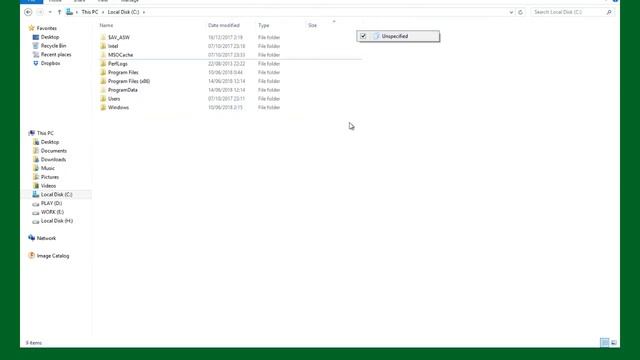Click This PC in the address breadcrumb
Screen dimensions: 640x360
(90, 12)
